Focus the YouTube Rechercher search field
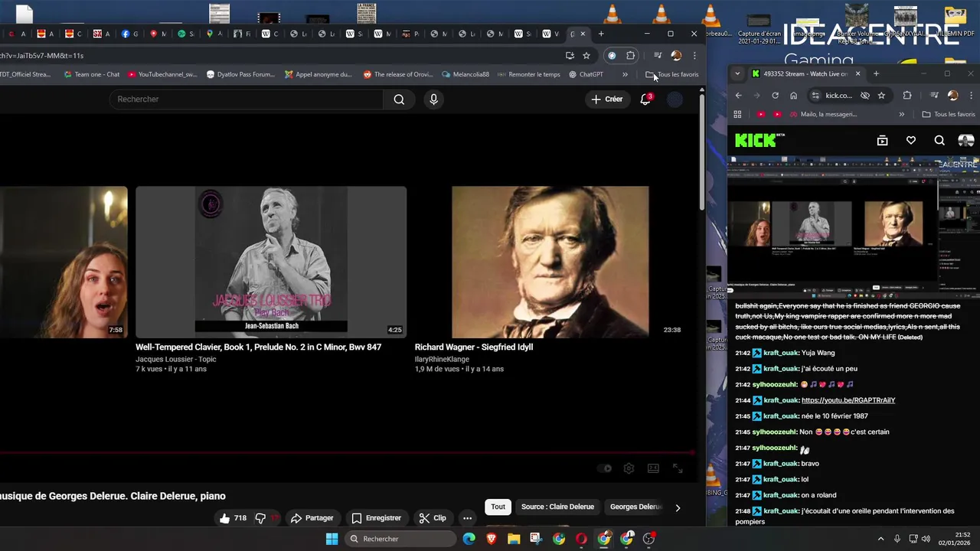980x551 pixels. tap(246, 99)
